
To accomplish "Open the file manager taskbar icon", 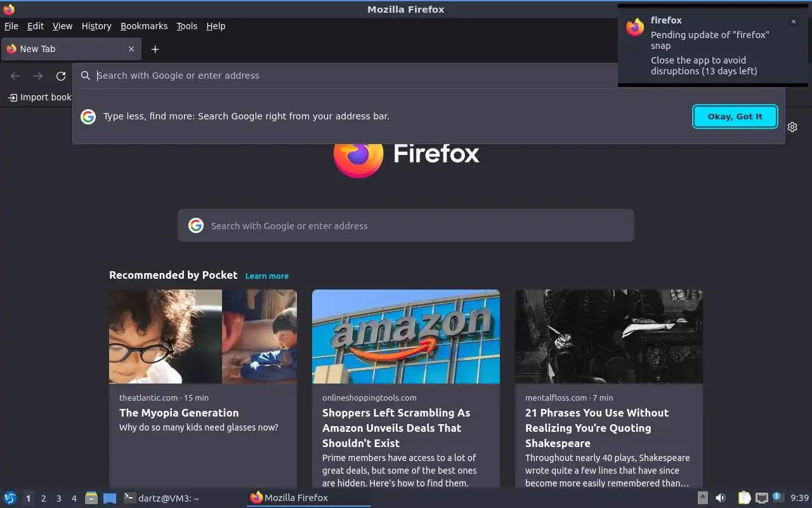I will coord(91,498).
